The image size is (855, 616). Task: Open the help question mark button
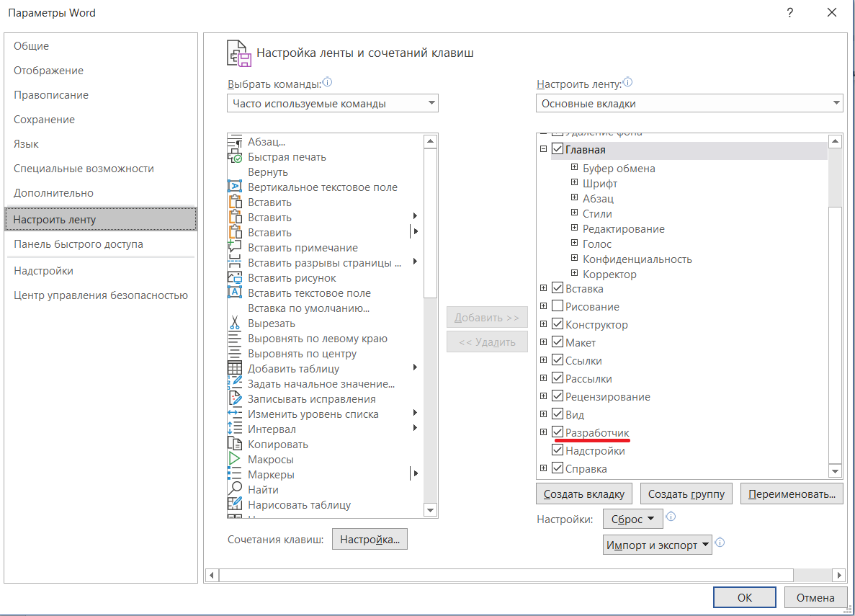click(790, 12)
